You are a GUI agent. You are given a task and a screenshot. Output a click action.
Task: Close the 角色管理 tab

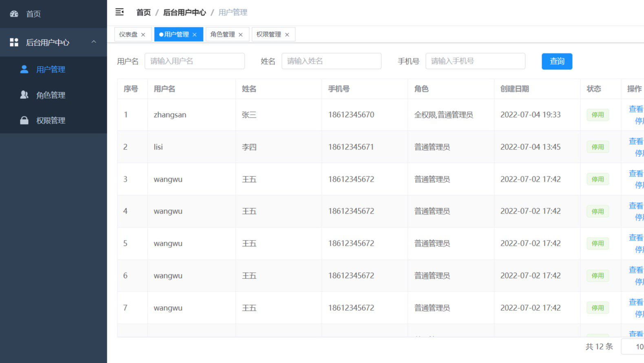pos(241,35)
